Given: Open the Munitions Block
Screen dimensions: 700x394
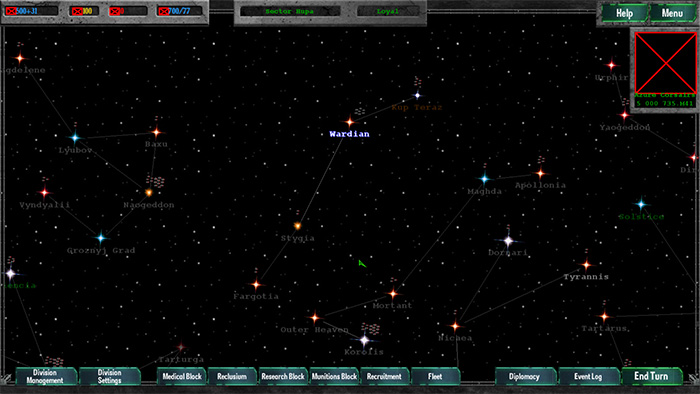Looking at the screenshot, I should tap(334, 377).
